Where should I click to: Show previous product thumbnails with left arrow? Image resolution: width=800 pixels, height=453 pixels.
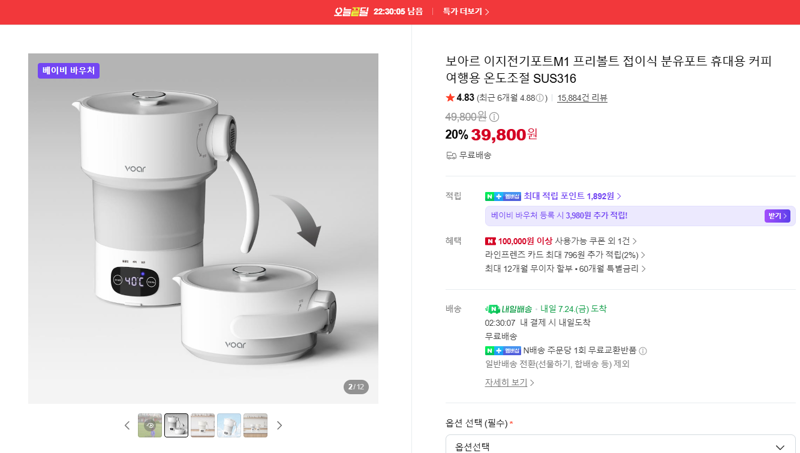coord(127,425)
